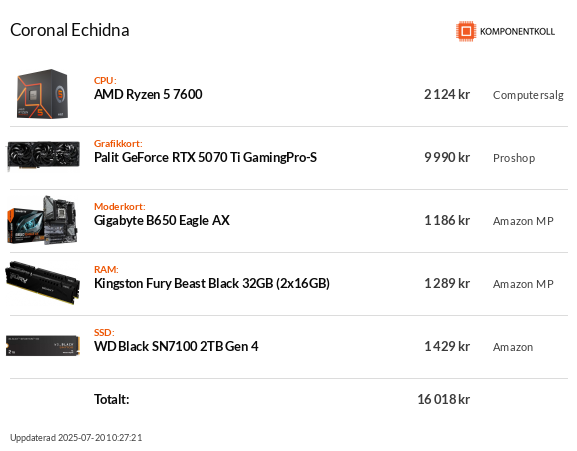Screen dimensions: 577x451
Task: Click the Komponentkoll chip logo icon
Action: pos(466,31)
